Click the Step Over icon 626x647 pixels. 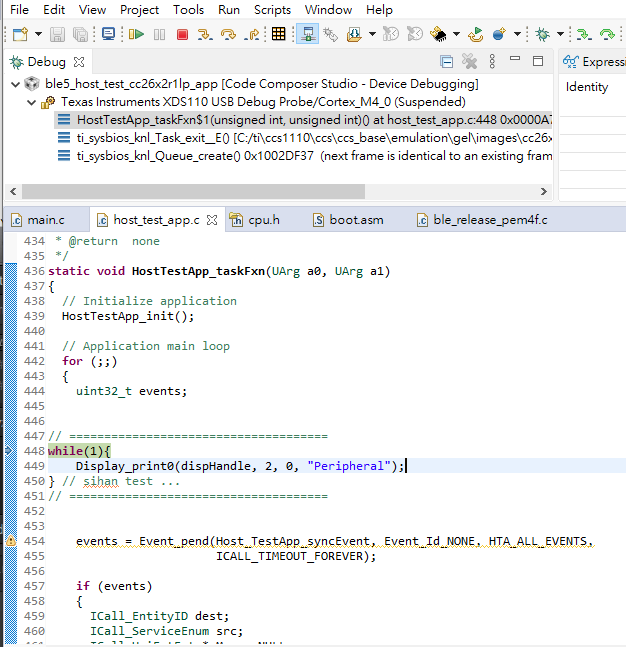point(228,34)
